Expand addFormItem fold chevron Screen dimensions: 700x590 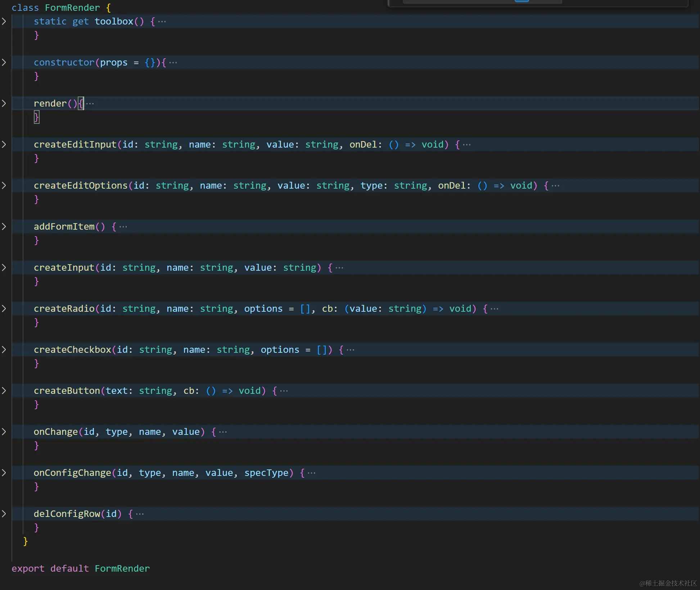[4, 226]
